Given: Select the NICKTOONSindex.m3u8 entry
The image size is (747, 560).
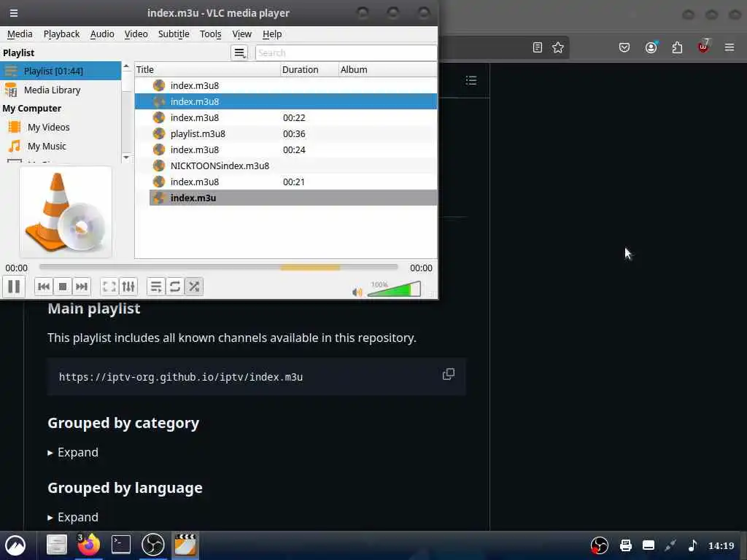Looking at the screenshot, I should [x=286, y=166].
